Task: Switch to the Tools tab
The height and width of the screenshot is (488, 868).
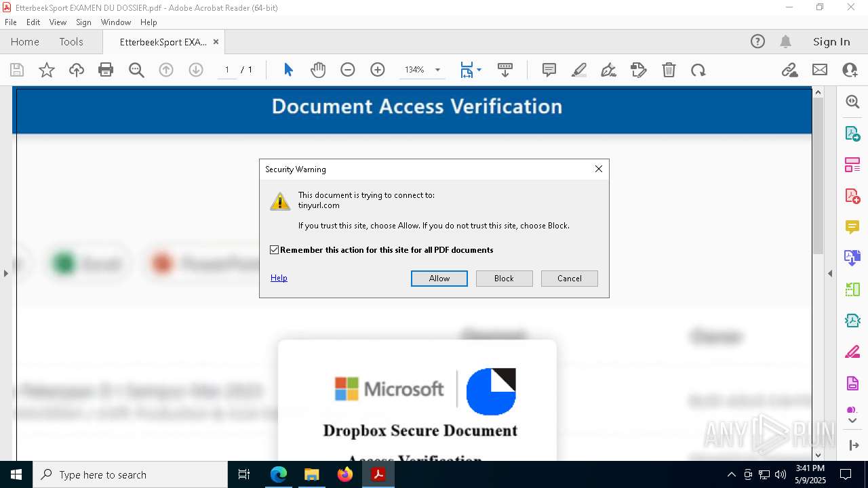Action: [71, 41]
